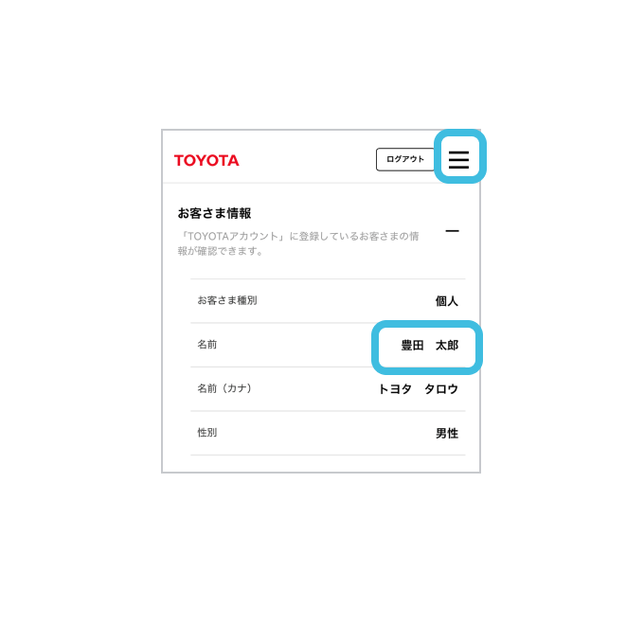This screenshot has width=644, height=644.
Task: Click the 名前 row label
Action: point(207,344)
